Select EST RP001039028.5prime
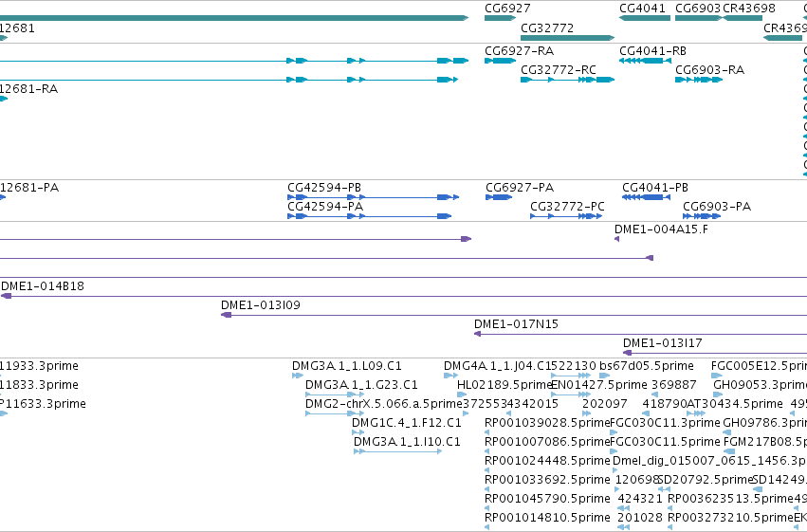The image size is (807, 532). (x=486, y=432)
